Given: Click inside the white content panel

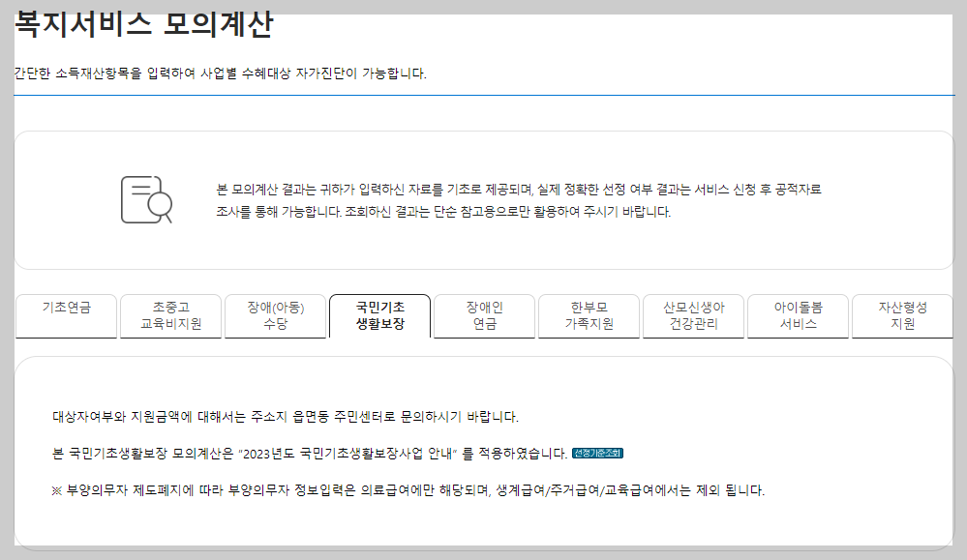Looking at the screenshot, I should (484, 532).
